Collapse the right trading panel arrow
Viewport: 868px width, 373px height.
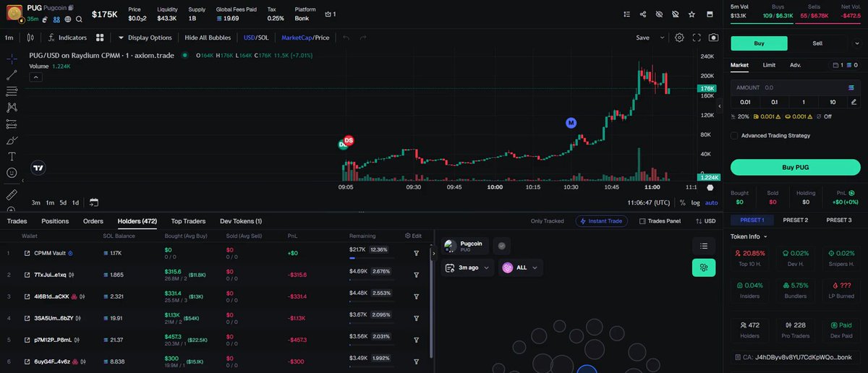(x=720, y=106)
